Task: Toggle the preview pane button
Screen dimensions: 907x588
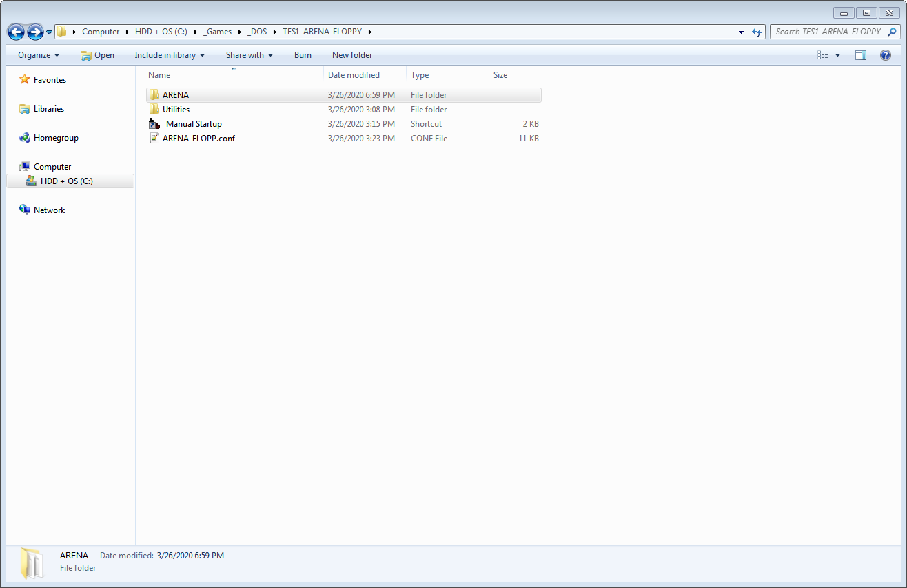Action: [861, 55]
